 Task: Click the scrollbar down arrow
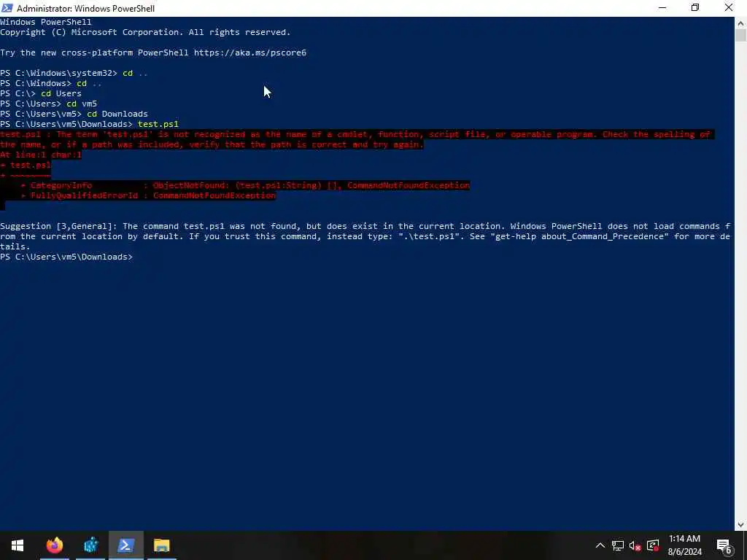point(741,525)
